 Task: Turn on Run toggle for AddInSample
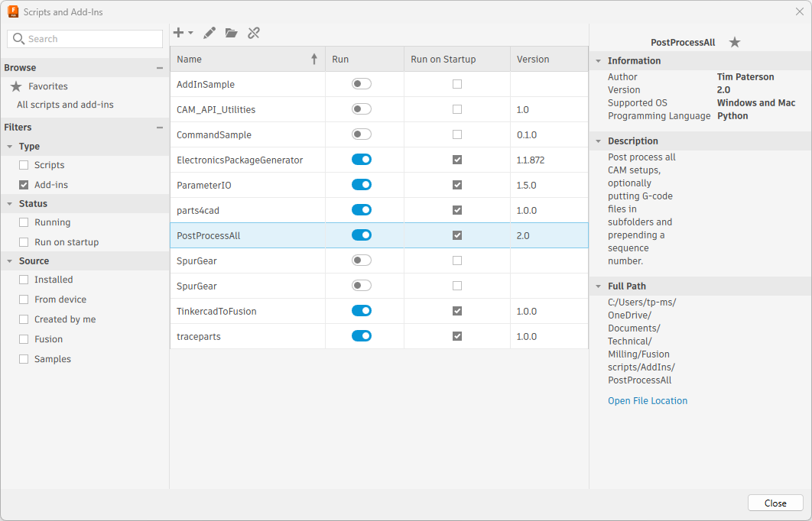(x=362, y=84)
